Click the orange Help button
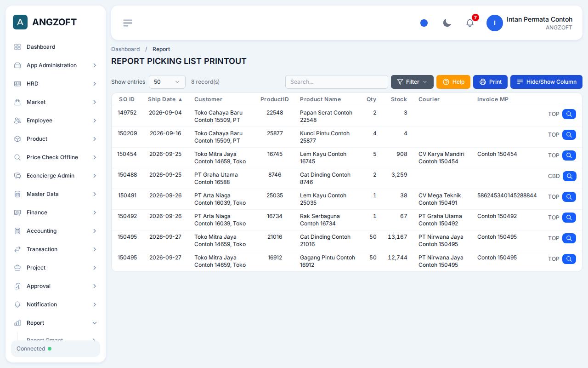This screenshot has height=368, width=588. (453, 82)
